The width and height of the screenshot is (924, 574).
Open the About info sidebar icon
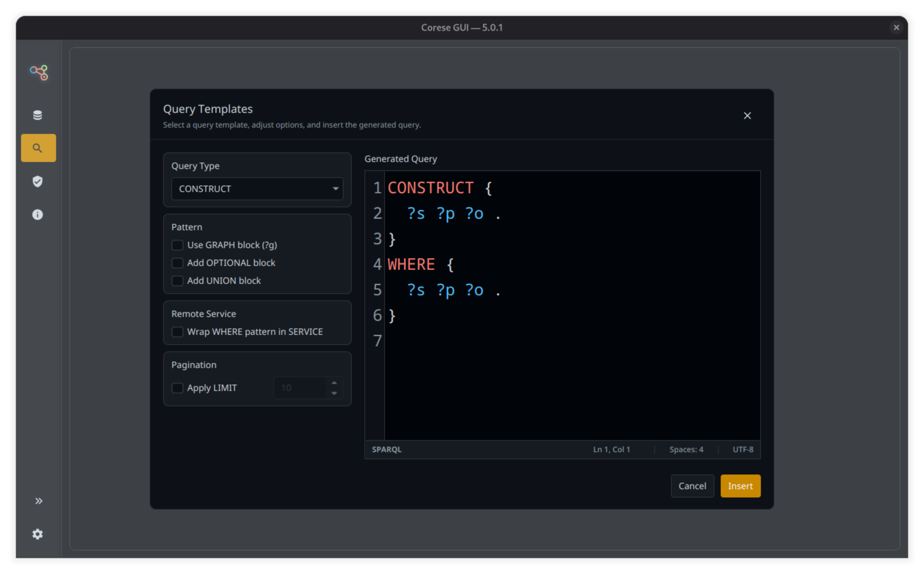[38, 215]
